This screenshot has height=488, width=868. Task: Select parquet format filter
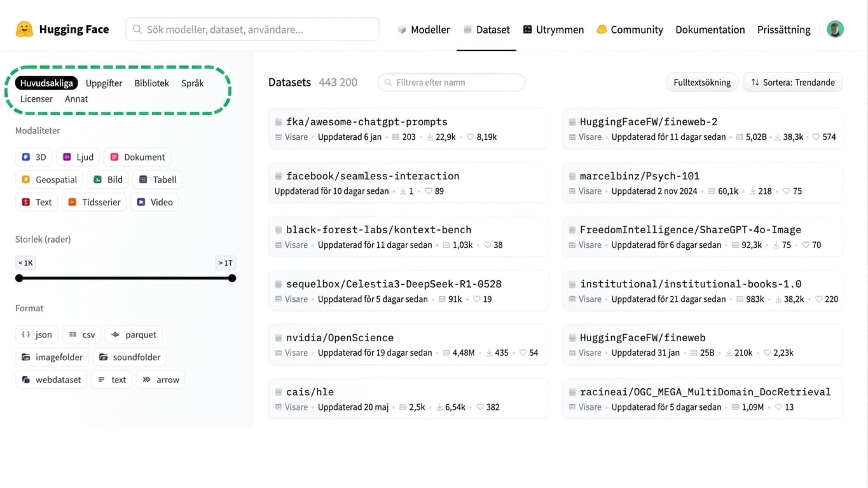[x=134, y=335]
